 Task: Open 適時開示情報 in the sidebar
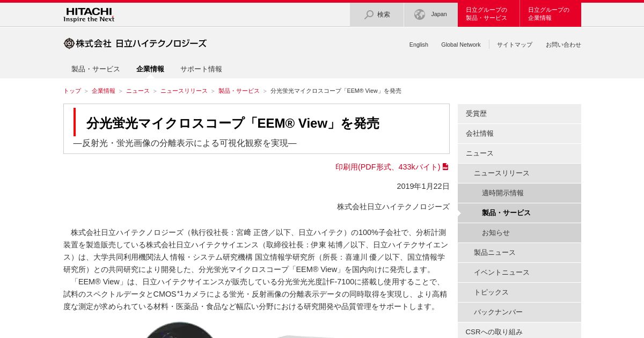pos(519,193)
